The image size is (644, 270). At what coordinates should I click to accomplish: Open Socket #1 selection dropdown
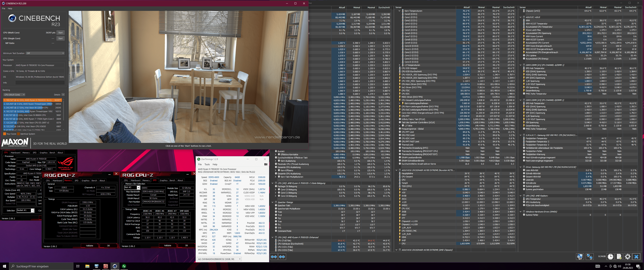coord(25,210)
